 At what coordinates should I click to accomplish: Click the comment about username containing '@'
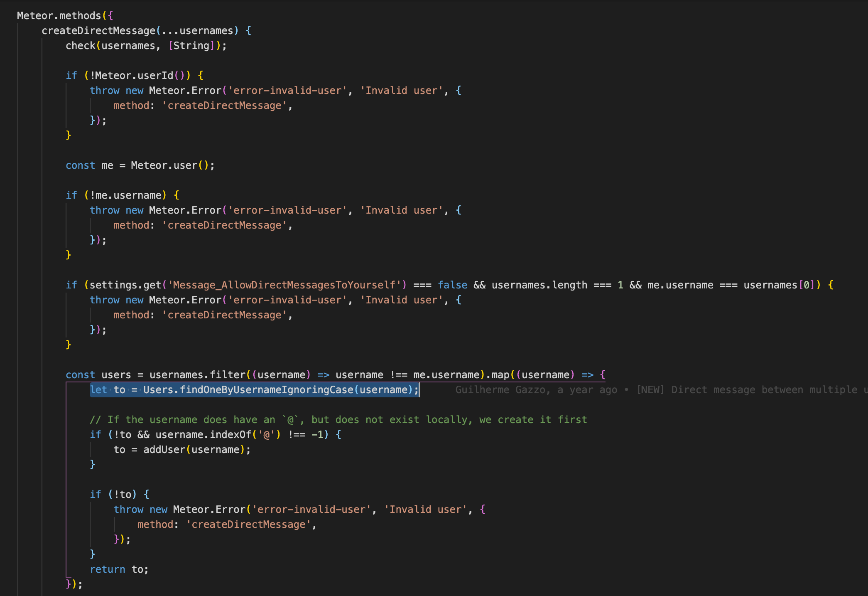[338, 419]
